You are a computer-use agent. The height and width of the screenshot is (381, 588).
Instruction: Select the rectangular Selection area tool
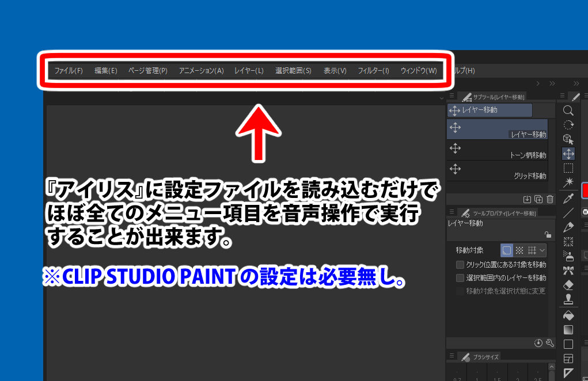point(568,168)
